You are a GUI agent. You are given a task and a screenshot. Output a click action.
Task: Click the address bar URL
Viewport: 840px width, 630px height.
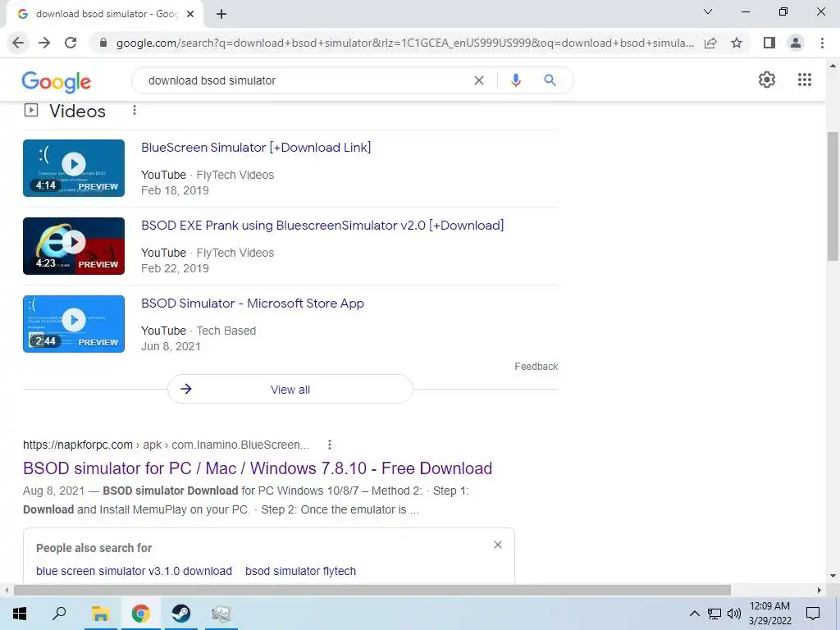click(x=405, y=43)
